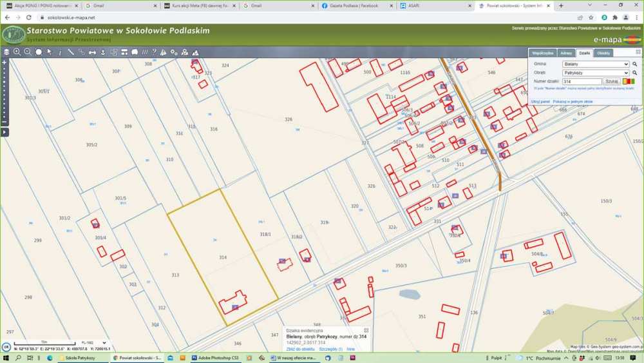Click the Szukaj search button

tap(612, 81)
